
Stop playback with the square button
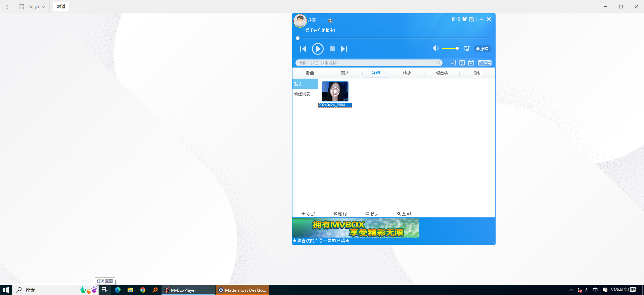[x=332, y=49]
